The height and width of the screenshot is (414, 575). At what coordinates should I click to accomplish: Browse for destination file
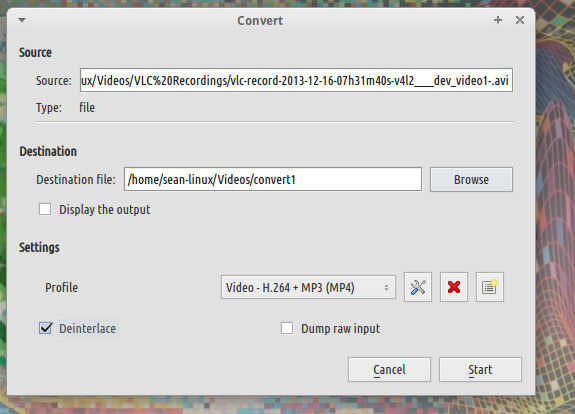point(471,179)
